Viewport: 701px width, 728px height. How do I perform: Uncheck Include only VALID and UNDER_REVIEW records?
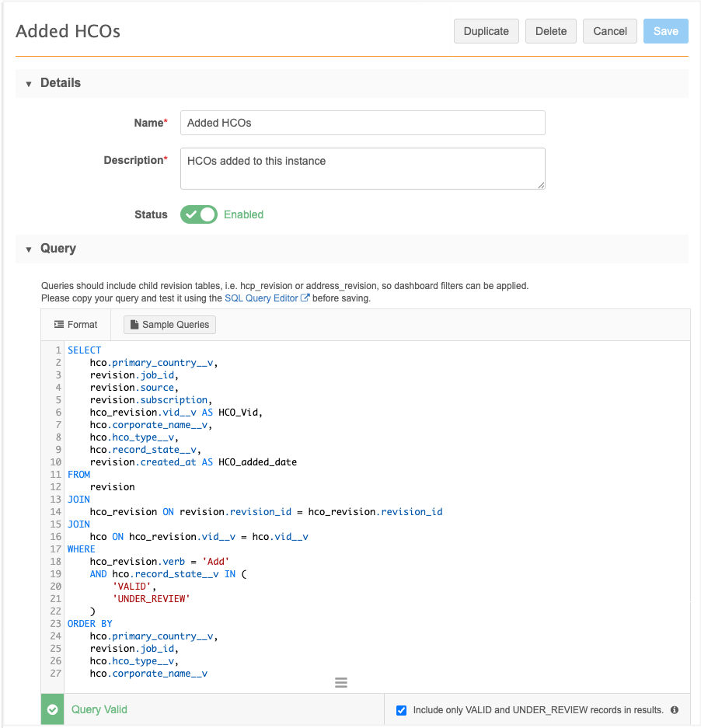point(401,710)
